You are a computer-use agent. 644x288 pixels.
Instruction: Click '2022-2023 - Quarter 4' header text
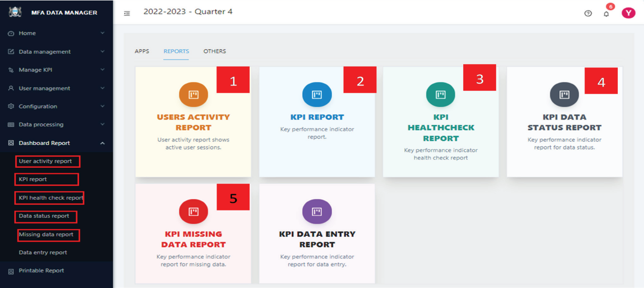click(188, 11)
